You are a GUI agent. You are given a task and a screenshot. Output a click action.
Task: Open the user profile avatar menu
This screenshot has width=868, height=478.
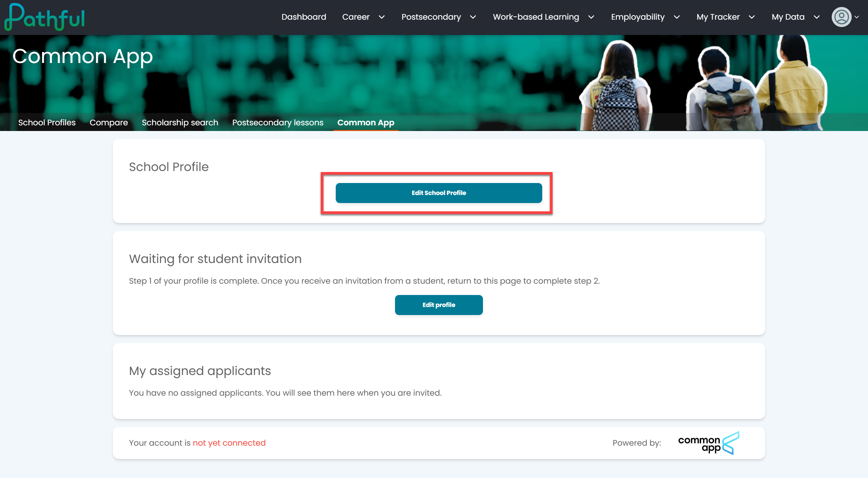pos(841,17)
